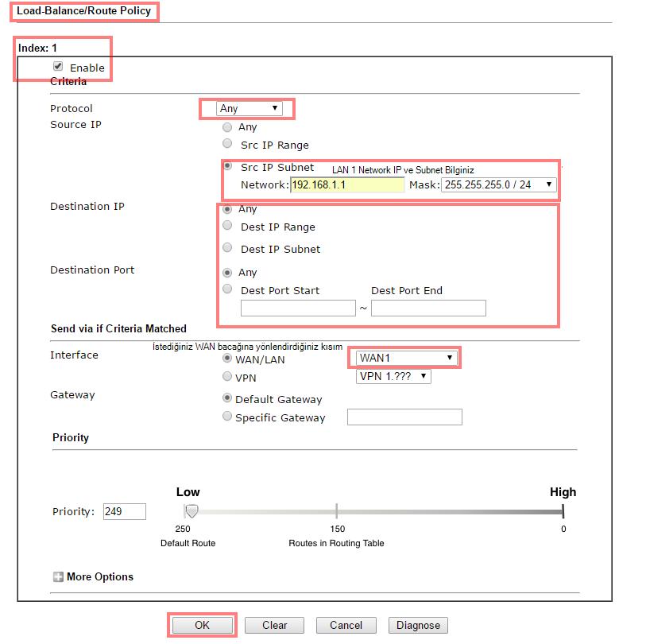Screen dimensions: 646x644
Task: Select Dest IP Subnet radio button
Action: pos(228,248)
